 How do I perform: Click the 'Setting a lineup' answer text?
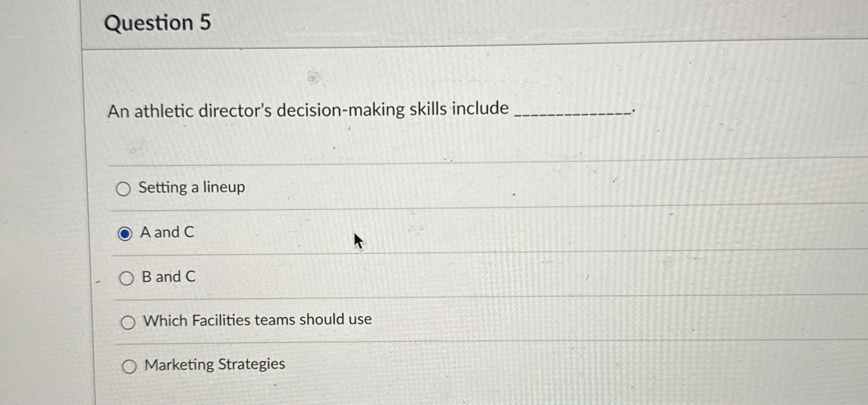[x=192, y=187]
